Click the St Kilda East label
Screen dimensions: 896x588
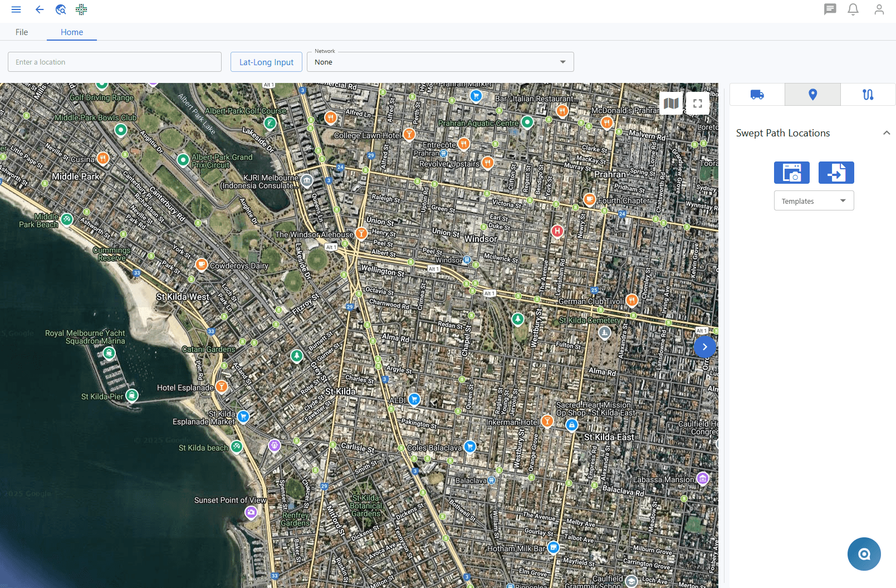pyautogui.click(x=609, y=437)
